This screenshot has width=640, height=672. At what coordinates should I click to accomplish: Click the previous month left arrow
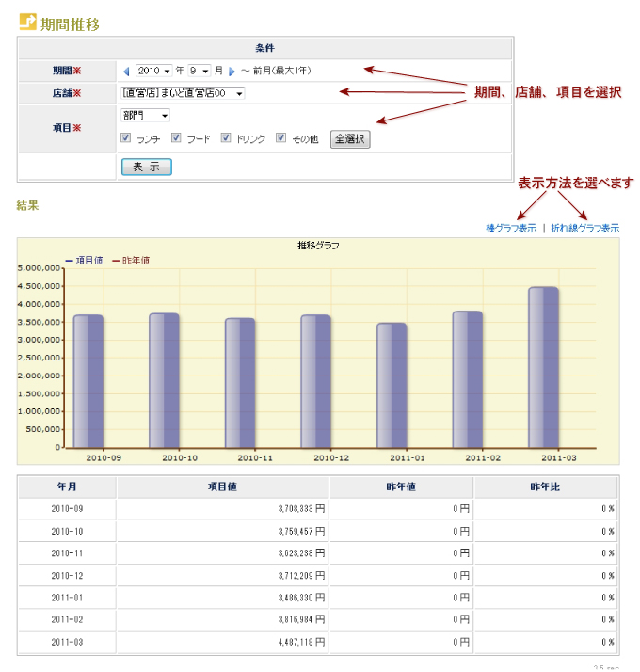tap(126, 72)
